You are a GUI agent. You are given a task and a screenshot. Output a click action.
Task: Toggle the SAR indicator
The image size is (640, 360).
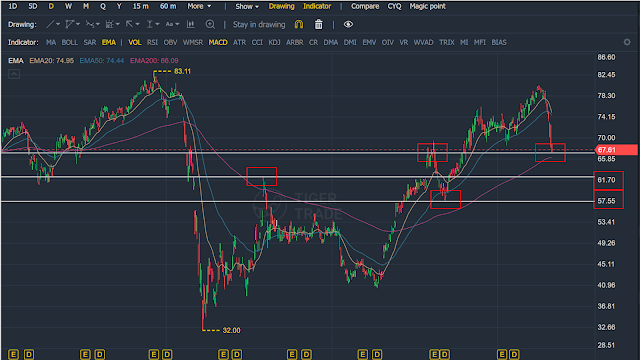point(89,42)
